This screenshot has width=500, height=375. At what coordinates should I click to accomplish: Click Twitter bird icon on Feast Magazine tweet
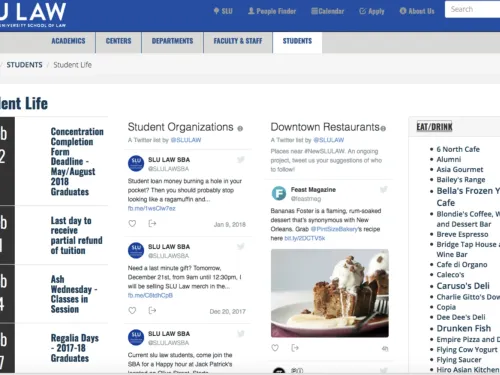pyautogui.click(x=384, y=190)
